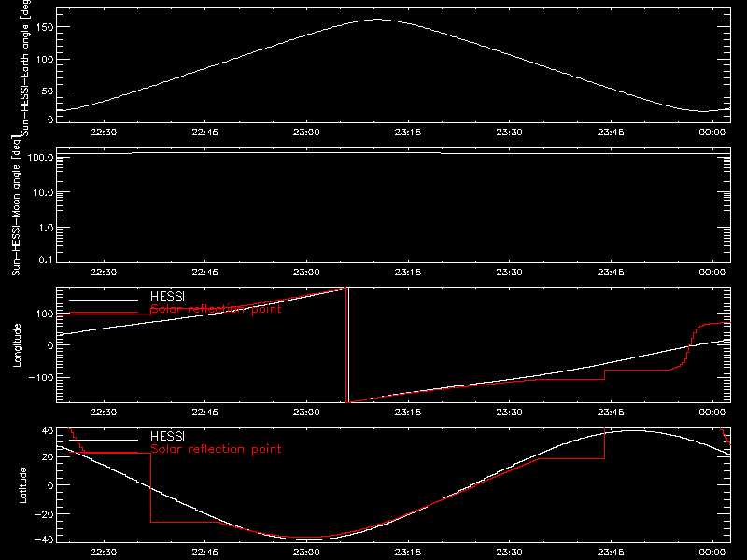Viewport: 747px width, 560px height.
Task: Click the vertical longitude wrap line near 23:05
Action: (347, 345)
